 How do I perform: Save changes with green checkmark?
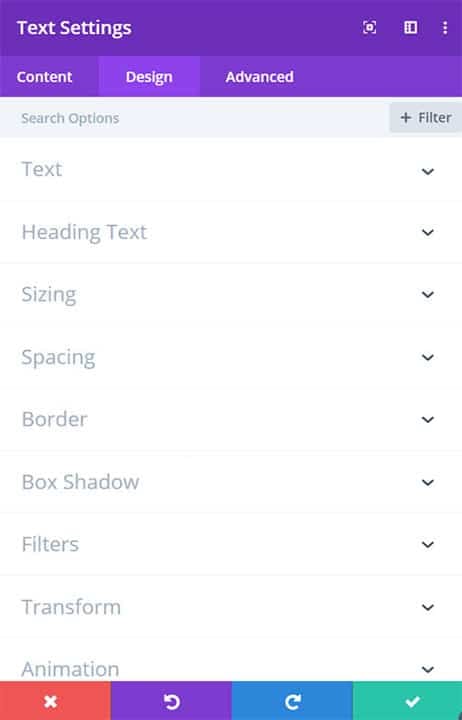(x=408, y=701)
